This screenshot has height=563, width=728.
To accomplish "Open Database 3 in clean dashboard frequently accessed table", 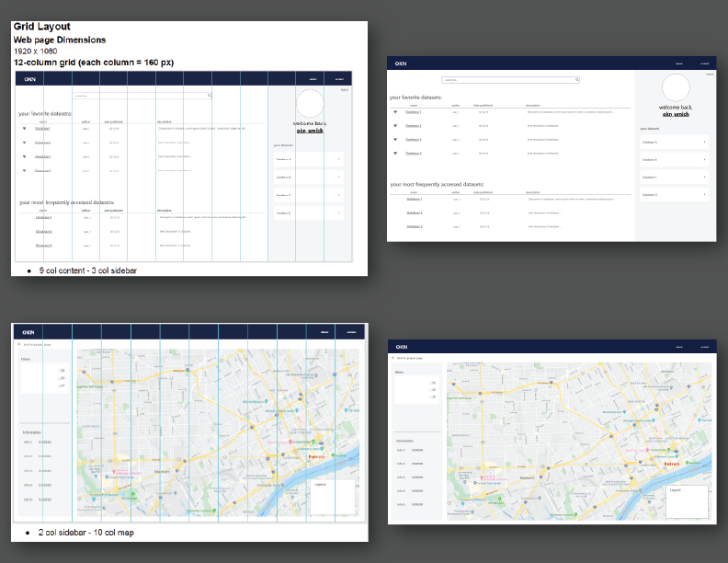I will pos(415,226).
